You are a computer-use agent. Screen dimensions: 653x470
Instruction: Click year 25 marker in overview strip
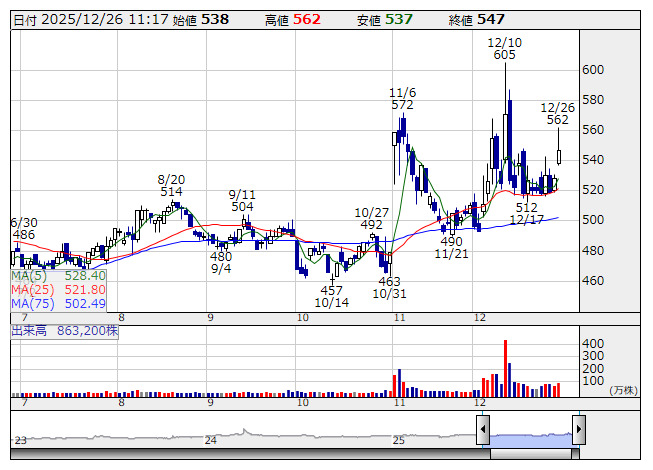tap(399, 440)
